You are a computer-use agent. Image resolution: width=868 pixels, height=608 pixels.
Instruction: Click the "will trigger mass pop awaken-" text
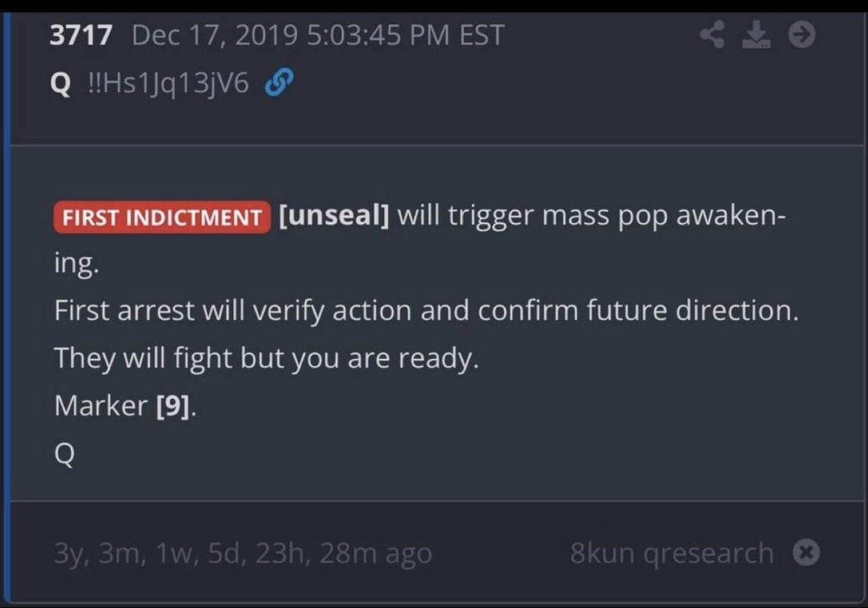coord(592,217)
